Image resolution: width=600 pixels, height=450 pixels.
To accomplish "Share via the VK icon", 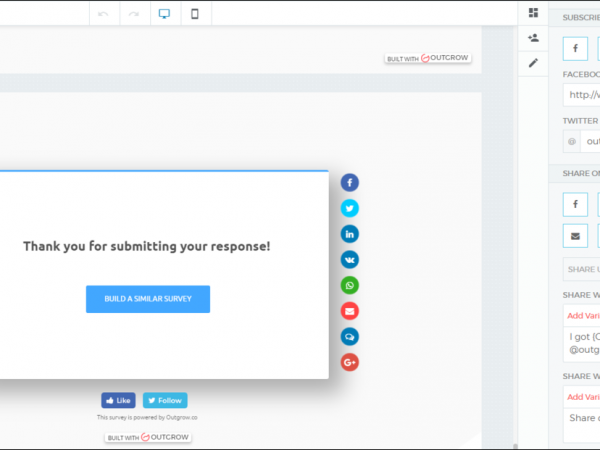I will click(349, 259).
